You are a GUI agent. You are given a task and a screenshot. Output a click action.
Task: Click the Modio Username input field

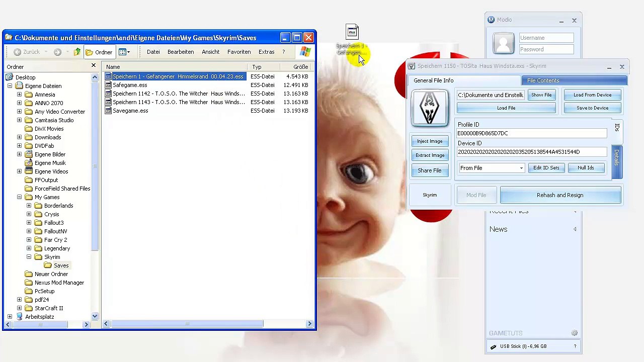[546, 38]
